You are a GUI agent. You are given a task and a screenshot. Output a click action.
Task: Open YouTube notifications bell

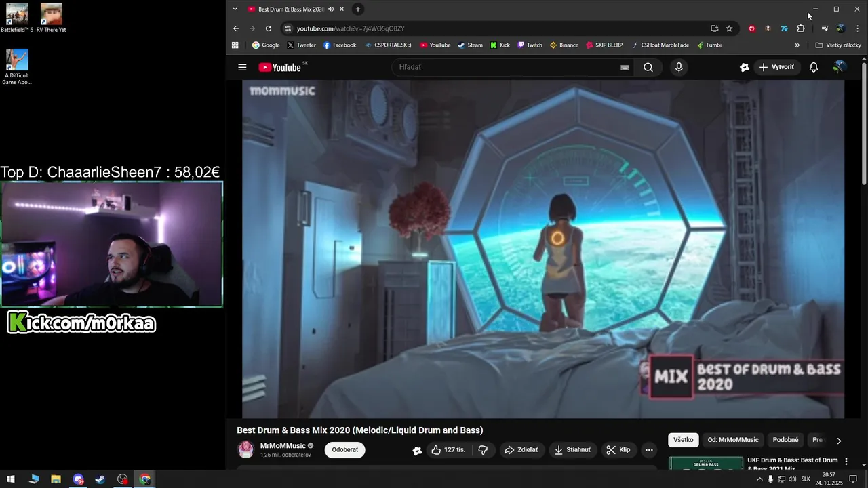(814, 67)
